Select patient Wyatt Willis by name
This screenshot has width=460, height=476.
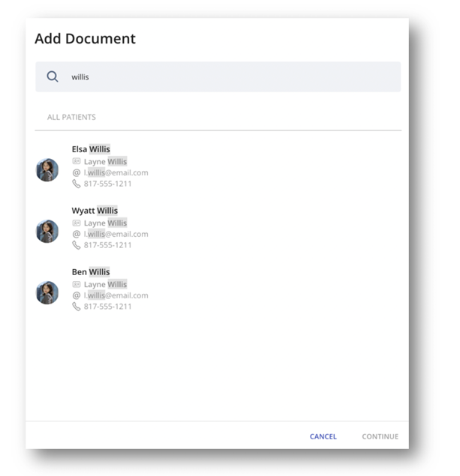click(95, 211)
